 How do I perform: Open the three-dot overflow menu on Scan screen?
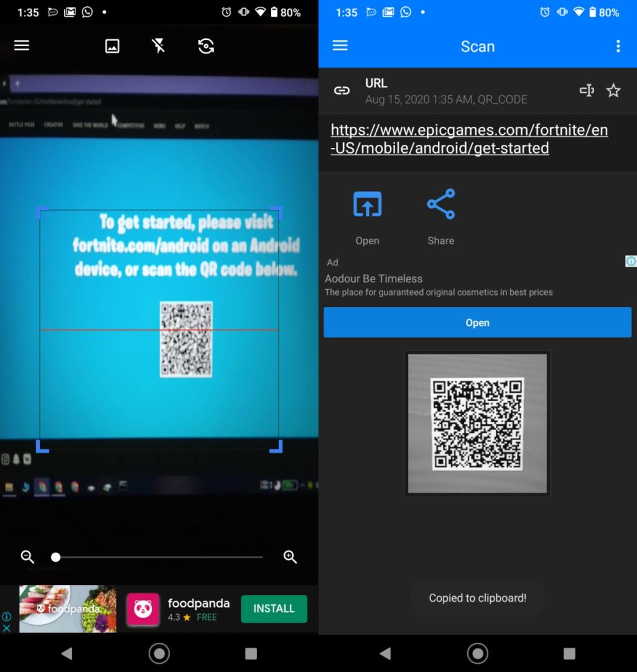pos(618,46)
